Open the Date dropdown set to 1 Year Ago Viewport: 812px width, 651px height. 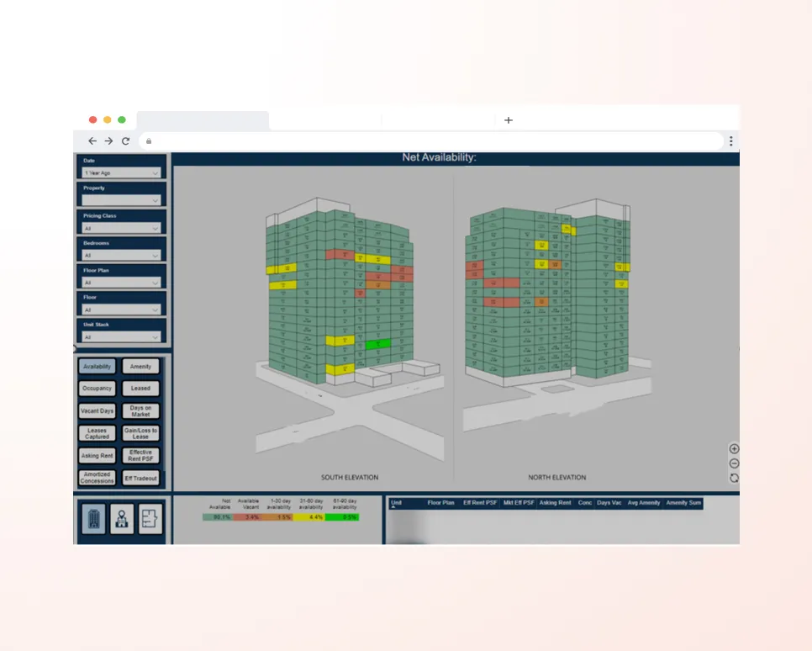(x=121, y=172)
